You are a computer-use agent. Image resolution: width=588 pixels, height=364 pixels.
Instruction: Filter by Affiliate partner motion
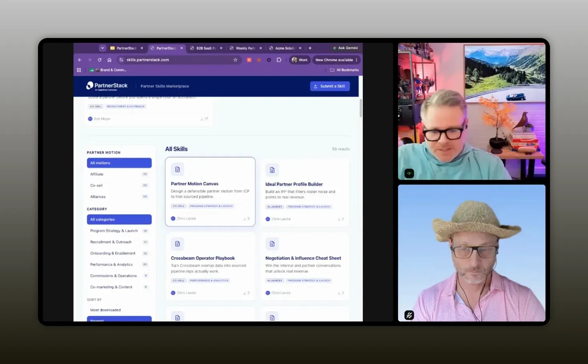[x=119, y=174]
